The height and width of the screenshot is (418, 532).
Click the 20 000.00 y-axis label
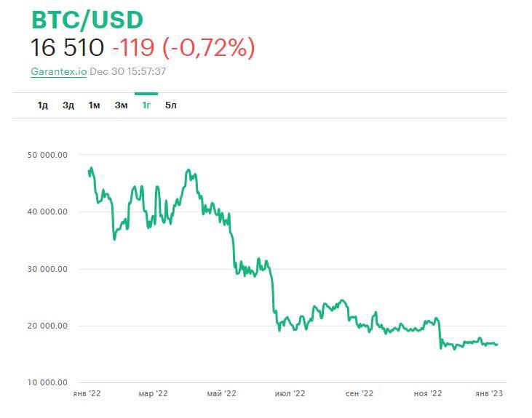47,326
